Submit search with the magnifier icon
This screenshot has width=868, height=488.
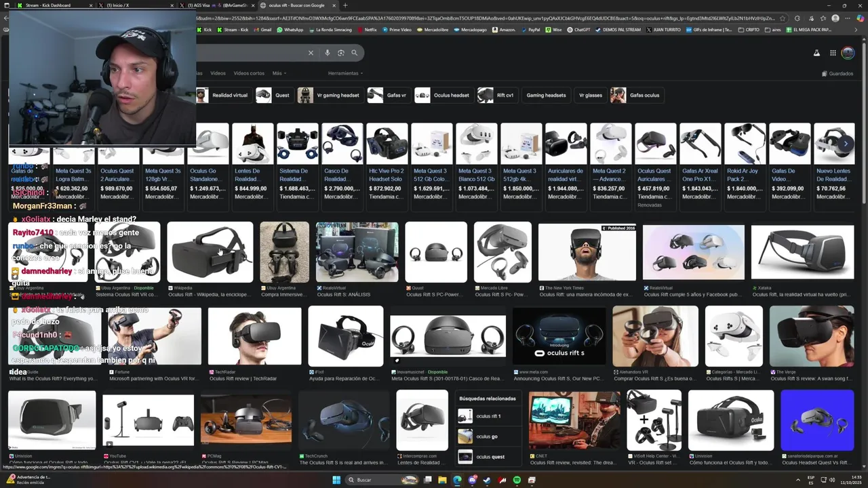[x=354, y=53]
